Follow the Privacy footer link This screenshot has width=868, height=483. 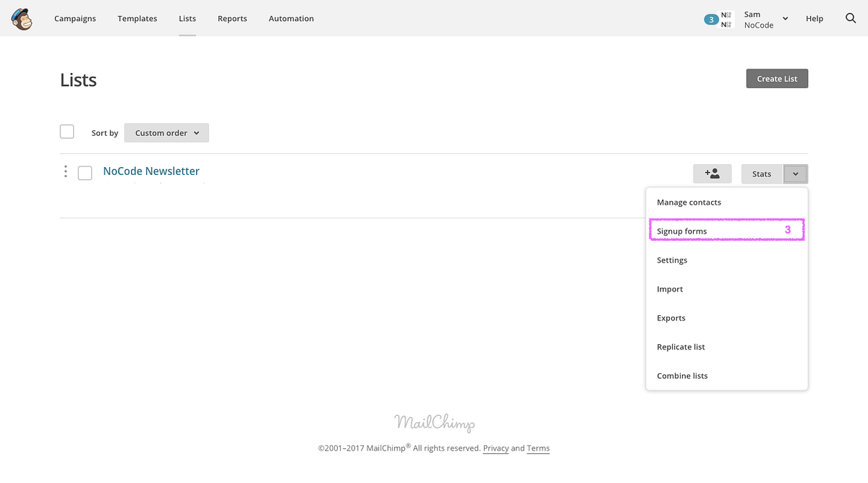click(496, 448)
